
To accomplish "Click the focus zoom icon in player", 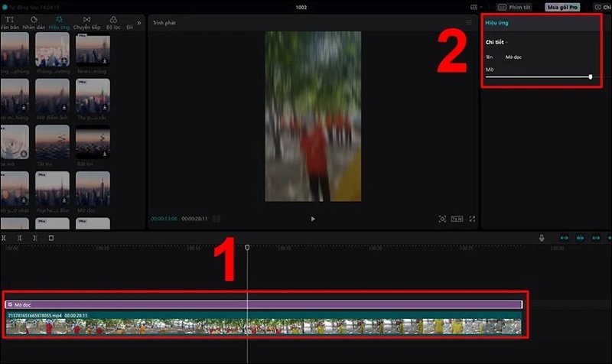I will (x=442, y=219).
